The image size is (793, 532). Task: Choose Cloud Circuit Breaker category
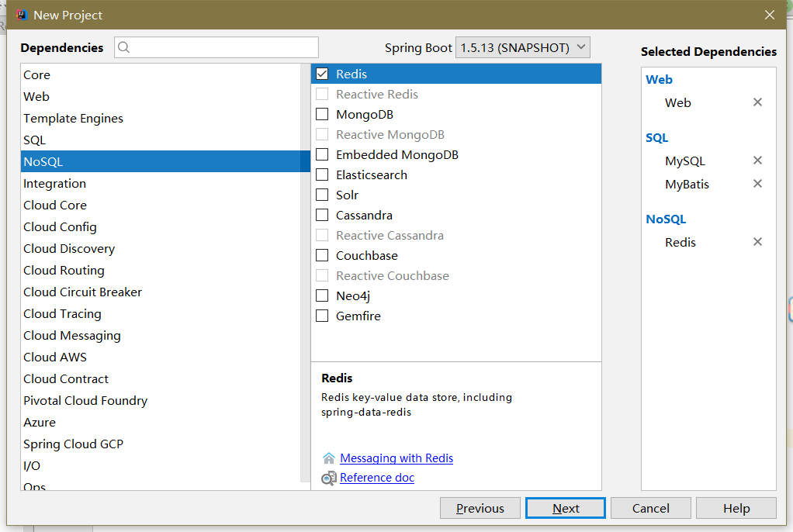(161, 292)
